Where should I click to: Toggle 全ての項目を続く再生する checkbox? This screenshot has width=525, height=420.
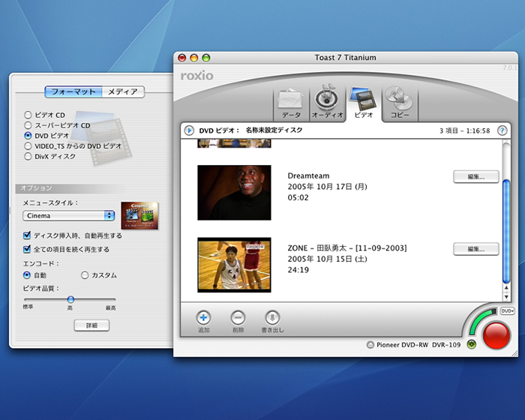[x=27, y=249]
